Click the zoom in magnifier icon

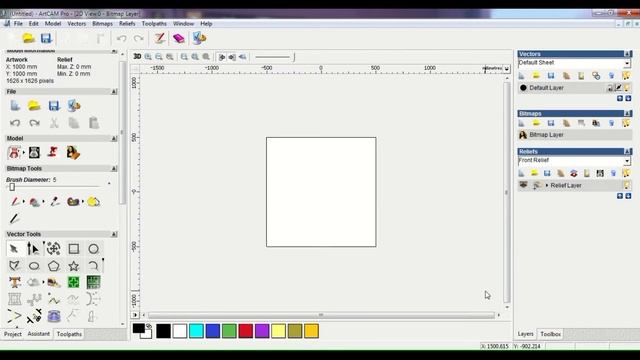point(148,57)
